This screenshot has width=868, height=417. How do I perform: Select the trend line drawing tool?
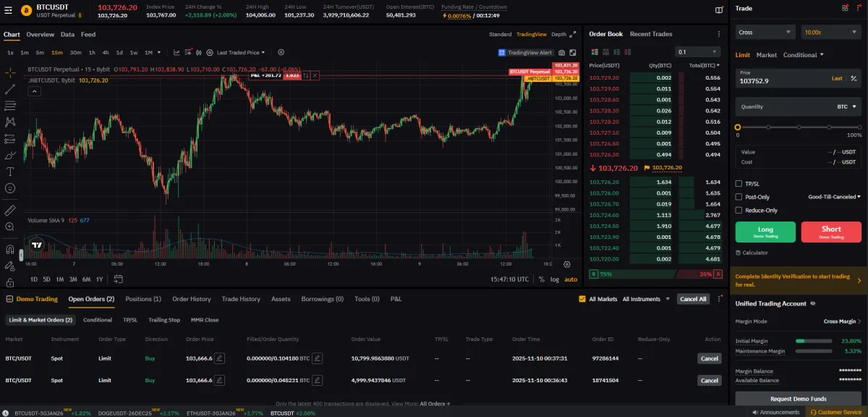[10, 89]
